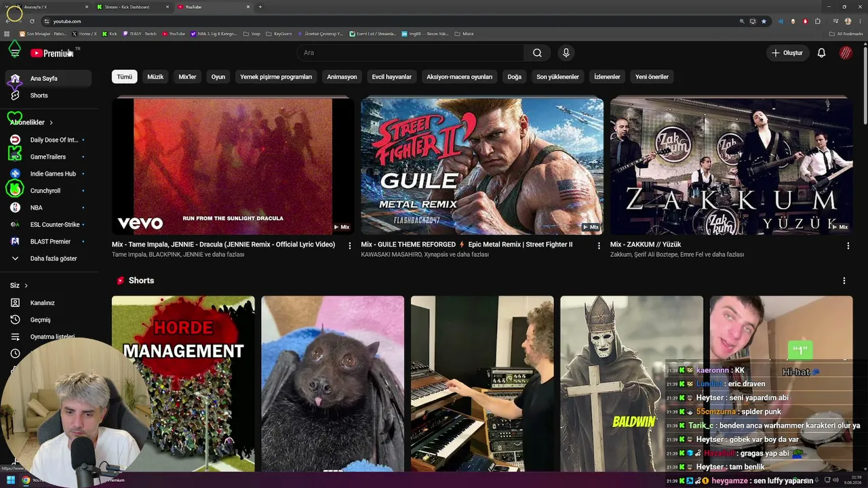Open NBA subscription channel
The image size is (868, 488).
(48, 207)
